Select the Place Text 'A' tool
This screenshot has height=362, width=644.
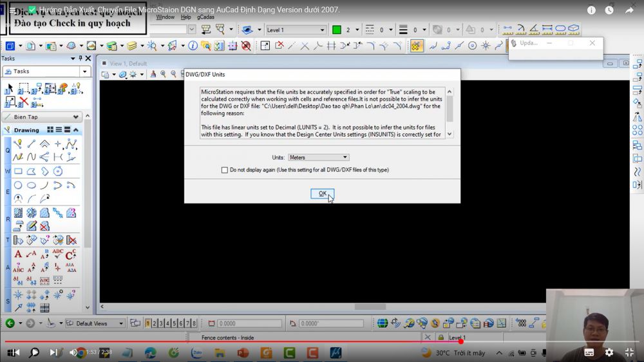pos(18,254)
